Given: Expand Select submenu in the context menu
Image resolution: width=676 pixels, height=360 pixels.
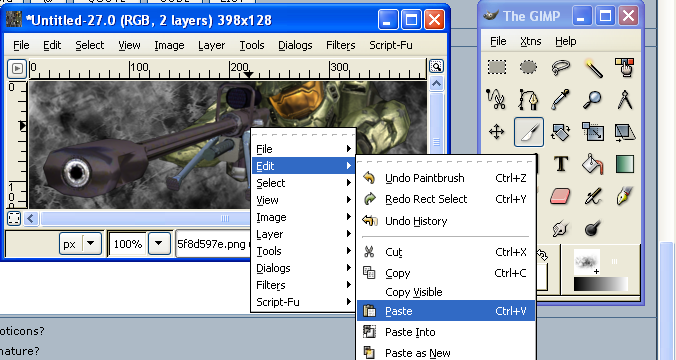Looking at the screenshot, I should 303,183.
